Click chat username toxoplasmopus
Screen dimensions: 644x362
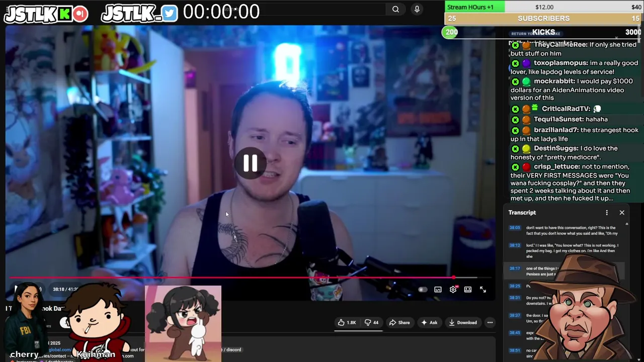[x=560, y=63]
